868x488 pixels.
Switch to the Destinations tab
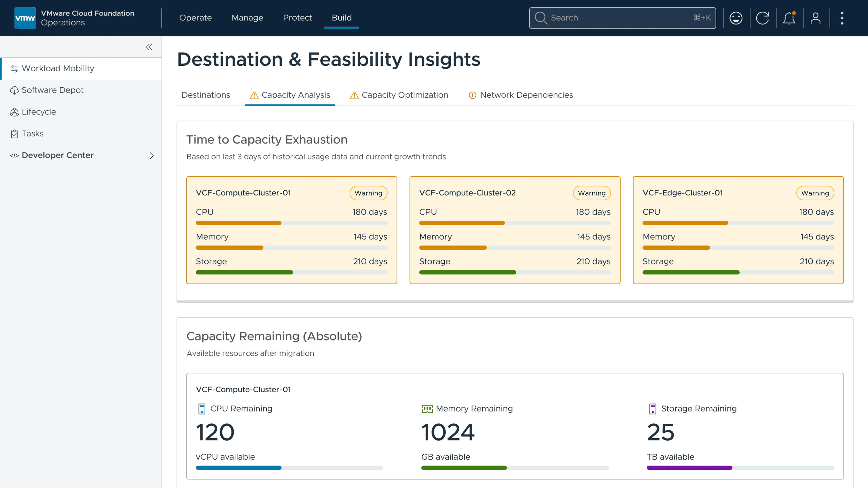206,95
